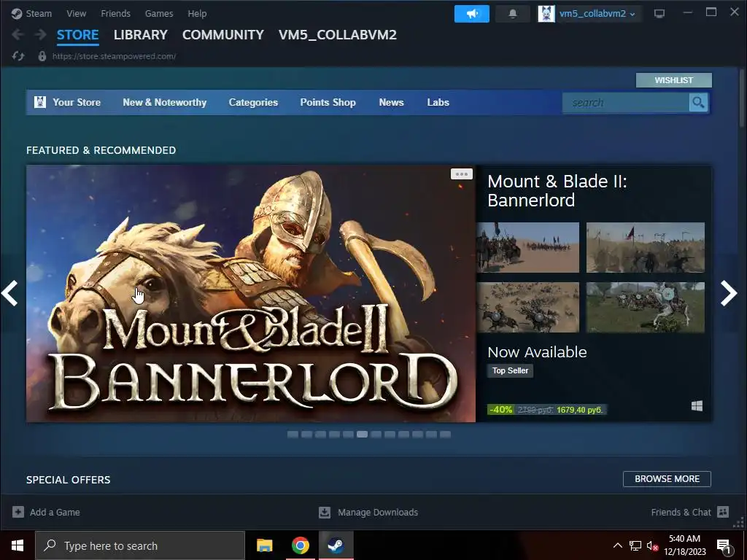Click the Steam logo in the title bar
This screenshot has height=560, width=747.
17,13
